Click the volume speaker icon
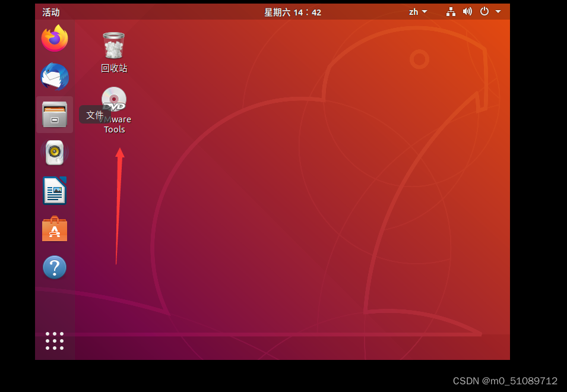This screenshot has width=567, height=392. [x=467, y=11]
